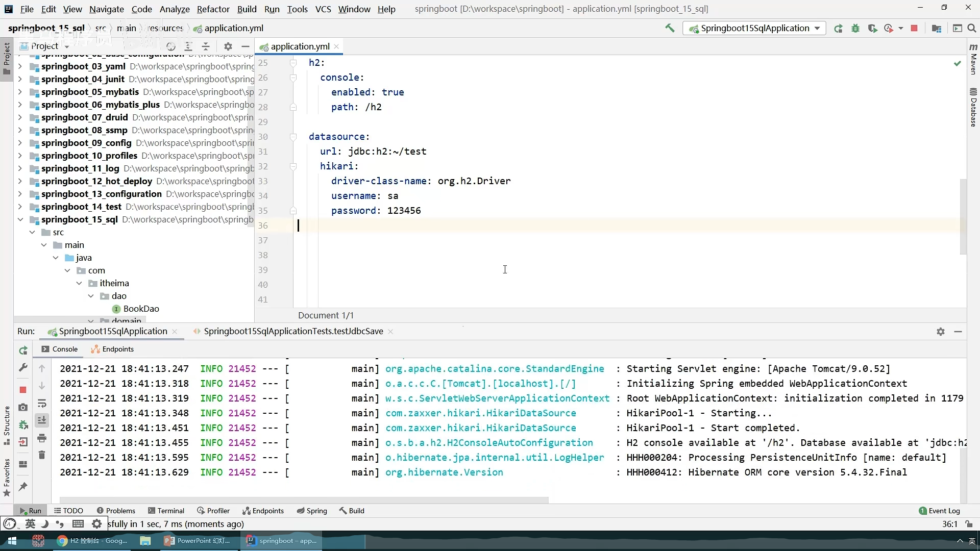Screen dimensions: 980x551
Task: Toggle soft-wrap in the console
Action: 42,404
